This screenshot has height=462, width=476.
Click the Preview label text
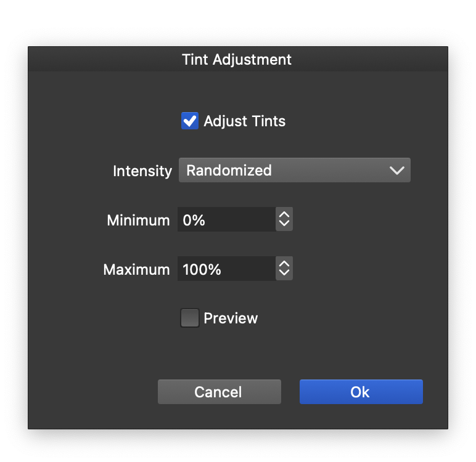coord(231,318)
